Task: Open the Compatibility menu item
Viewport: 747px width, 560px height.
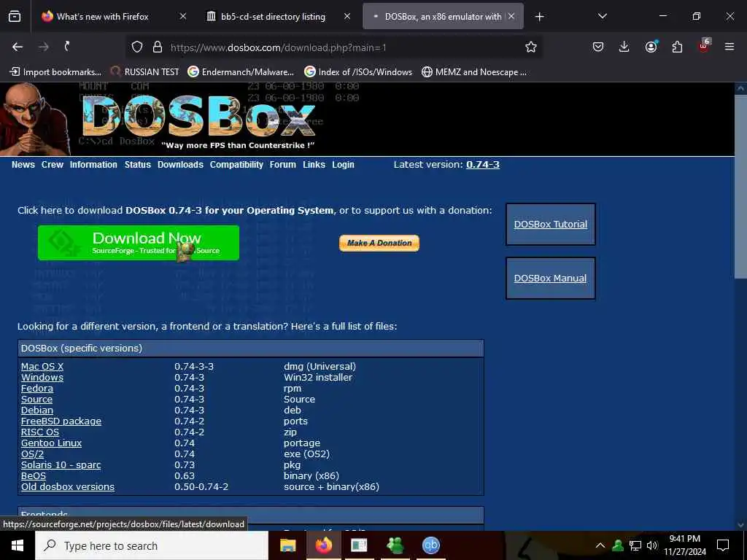Action: 236,164
